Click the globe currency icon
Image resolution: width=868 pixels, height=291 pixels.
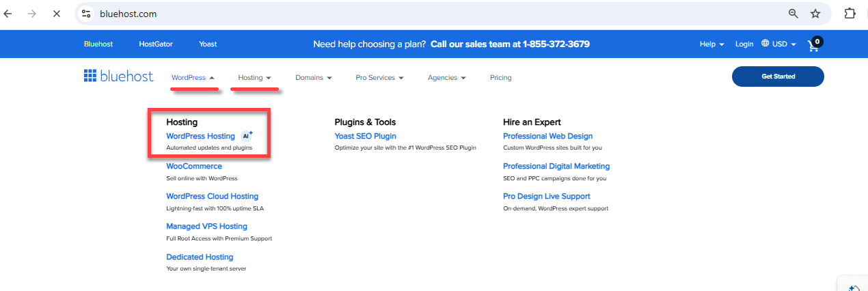point(765,44)
